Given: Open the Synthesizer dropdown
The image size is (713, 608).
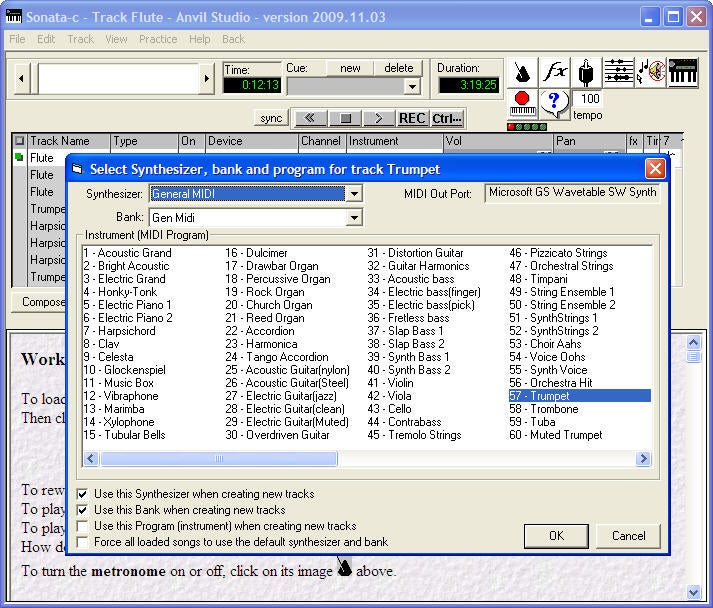Looking at the screenshot, I should point(354,194).
